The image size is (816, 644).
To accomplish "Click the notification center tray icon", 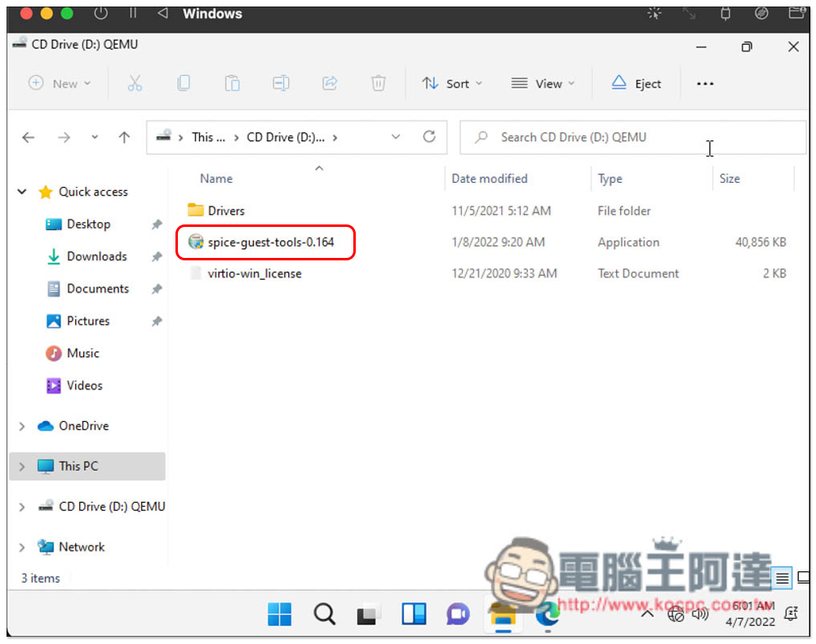I will (791, 615).
